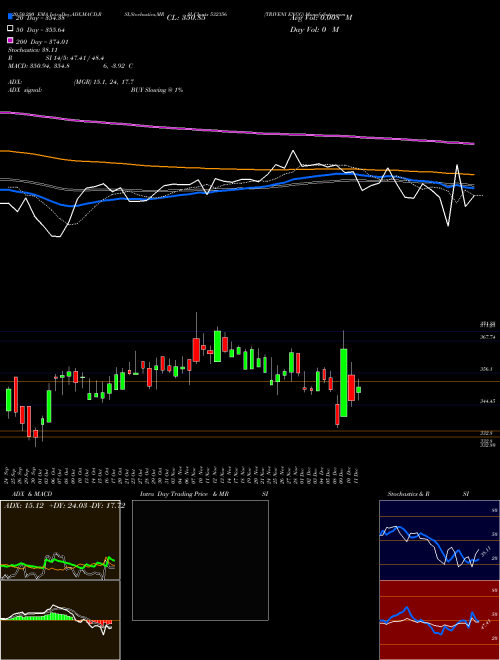Click the orange moving average line
The height and width of the screenshot is (660, 500).
(236, 168)
